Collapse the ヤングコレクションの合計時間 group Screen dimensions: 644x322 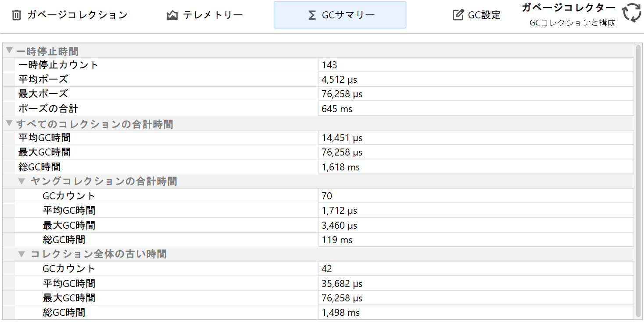point(21,181)
